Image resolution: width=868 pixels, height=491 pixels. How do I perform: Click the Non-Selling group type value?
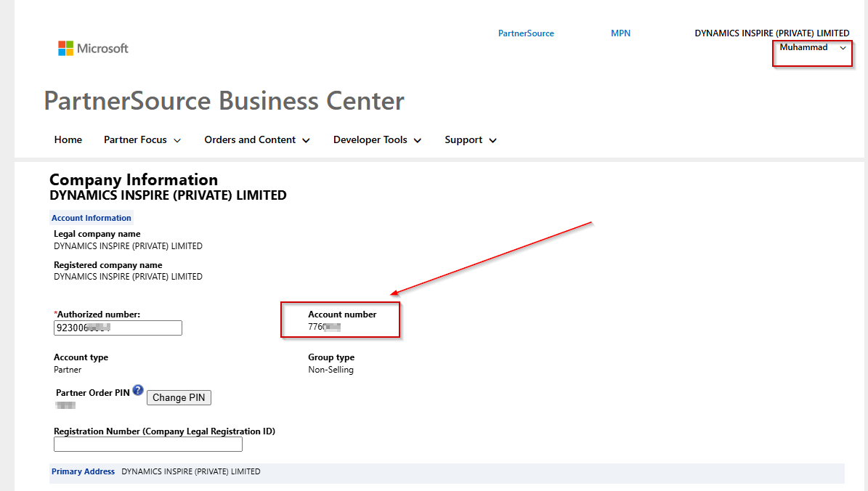[x=330, y=370]
